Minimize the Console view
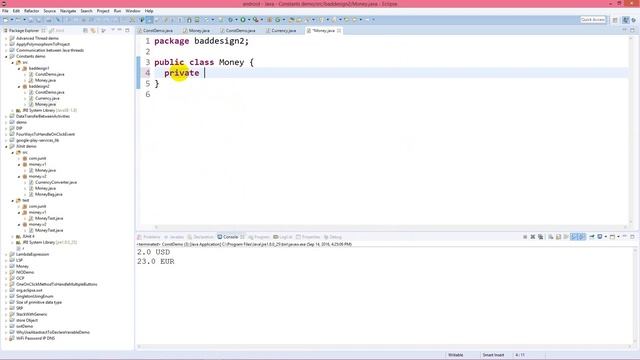The width and height of the screenshot is (640, 360). [625, 237]
